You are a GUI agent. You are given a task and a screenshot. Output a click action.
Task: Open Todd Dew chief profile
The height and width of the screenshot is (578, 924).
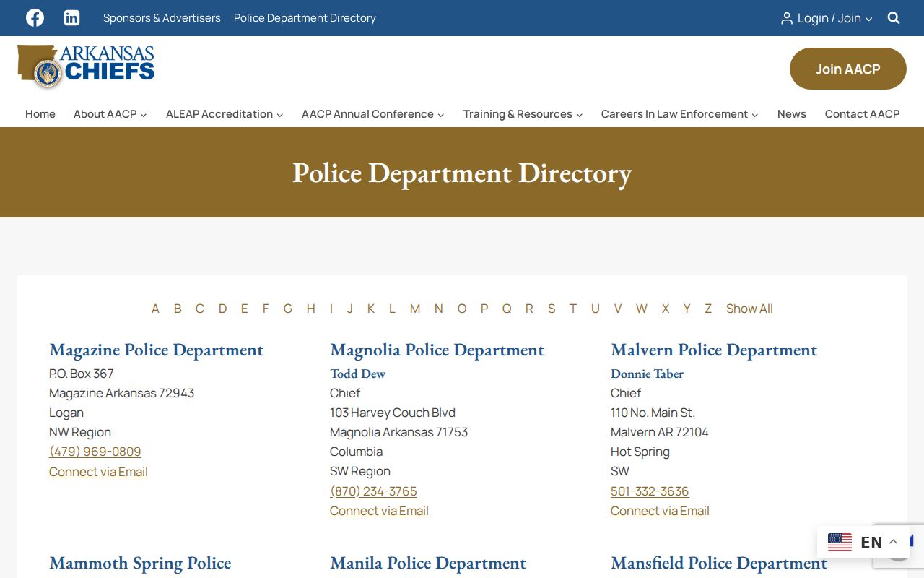tap(357, 374)
